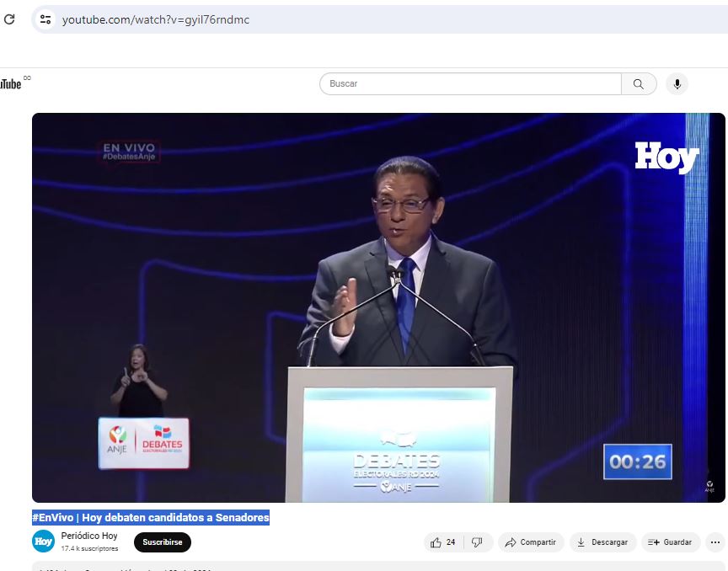Image resolution: width=728 pixels, height=571 pixels.
Task: Like the video with thumbs up
Action: 443,542
